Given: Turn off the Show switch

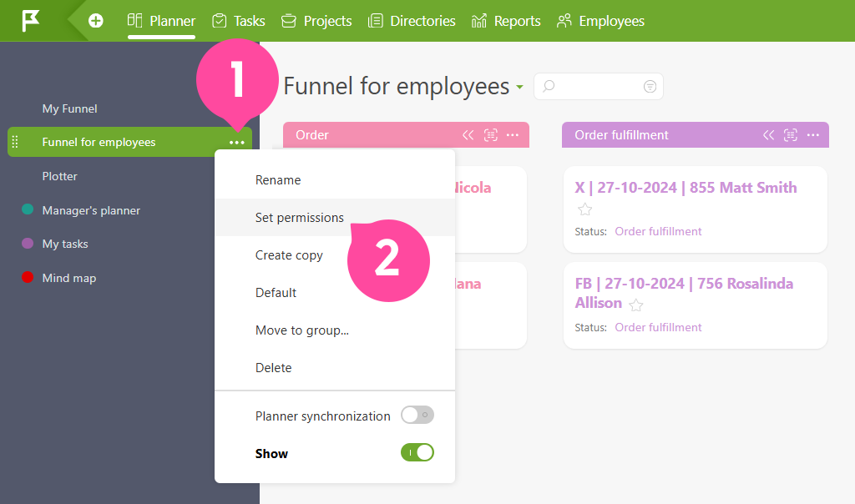Looking at the screenshot, I should tap(417, 452).
